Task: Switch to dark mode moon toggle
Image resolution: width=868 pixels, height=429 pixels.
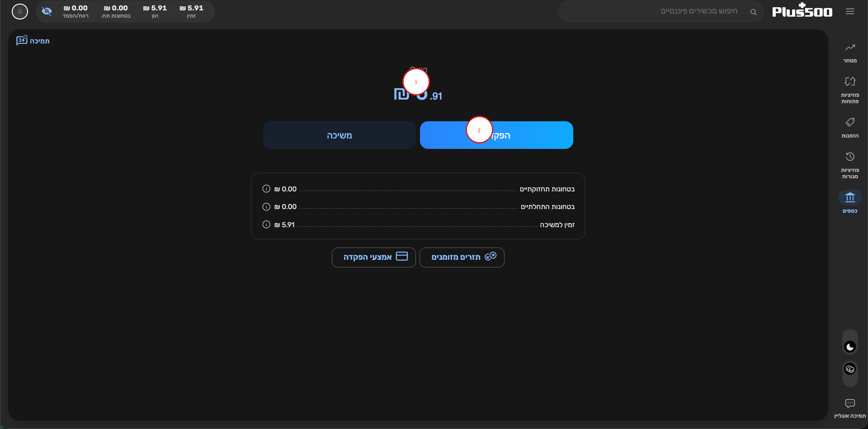Action: coord(850,347)
